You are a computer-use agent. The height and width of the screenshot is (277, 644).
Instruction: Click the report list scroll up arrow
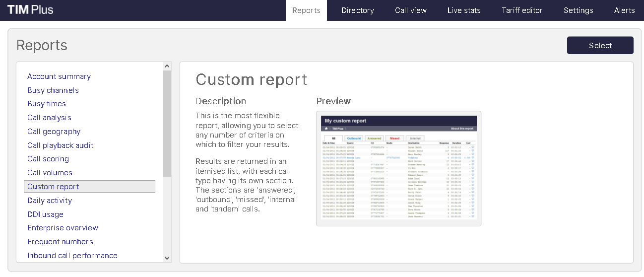click(x=167, y=66)
